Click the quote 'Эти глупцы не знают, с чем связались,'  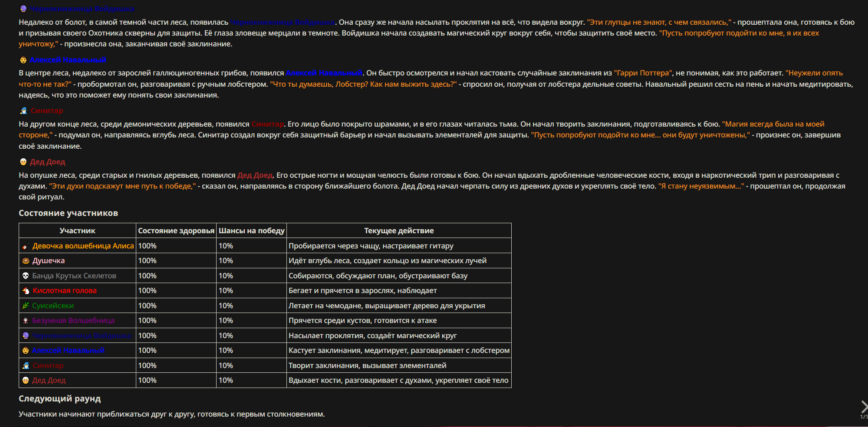tap(659, 22)
